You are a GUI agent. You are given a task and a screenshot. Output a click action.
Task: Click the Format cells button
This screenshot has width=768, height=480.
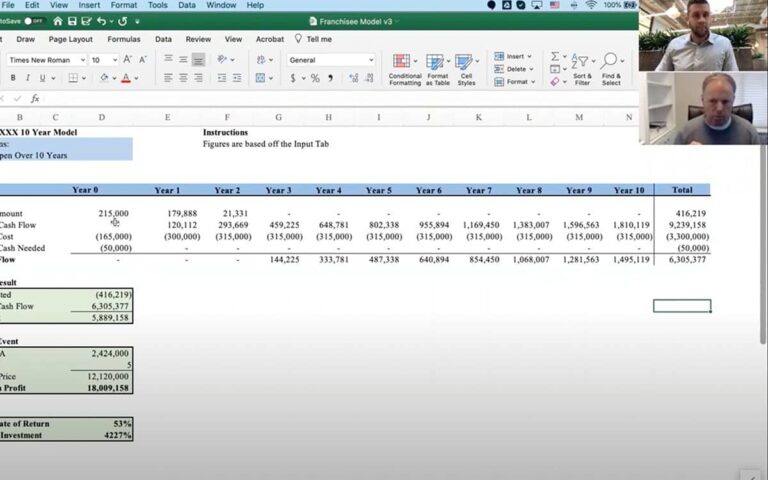click(x=514, y=82)
